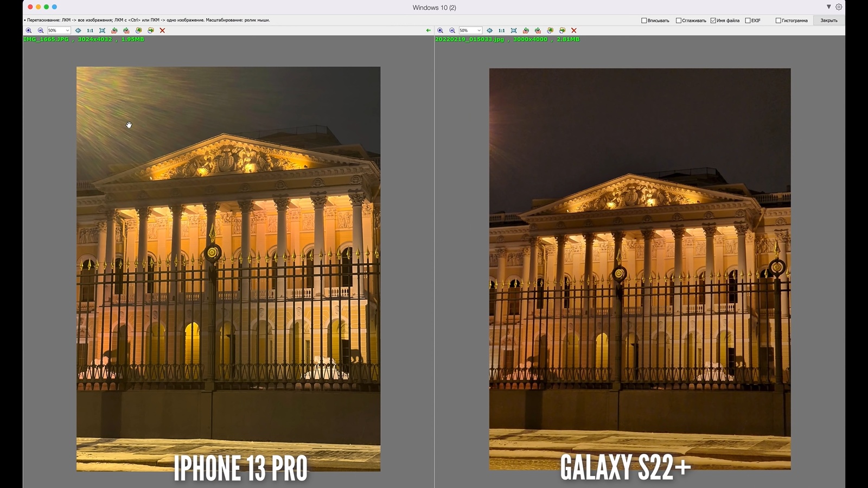The height and width of the screenshot is (488, 868).
Task: Zoom out the left IMG_1665 image
Action: click(41, 30)
